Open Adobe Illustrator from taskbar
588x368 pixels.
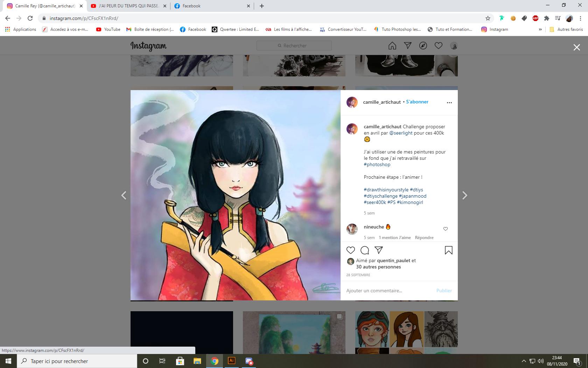click(x=232, y=361)
